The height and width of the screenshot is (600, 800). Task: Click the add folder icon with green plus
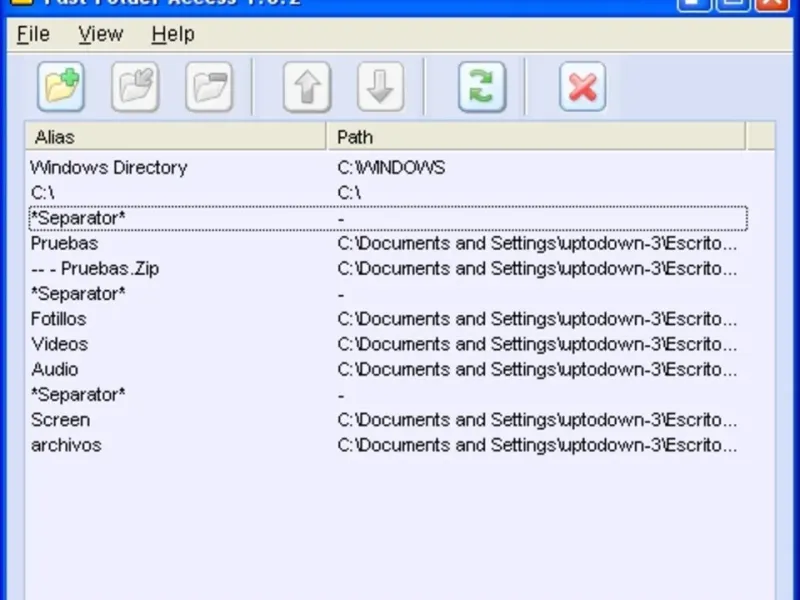point(61,87)
